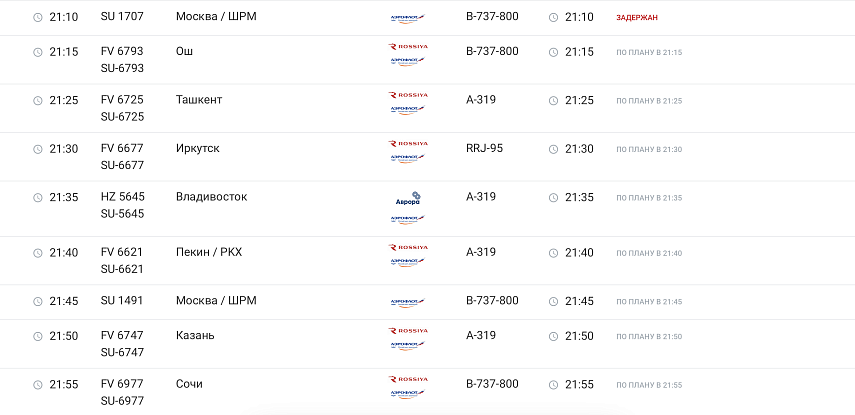Click Rossiya logo on the Kazan flight
The image size is (855, 415).
pos(408,331)
